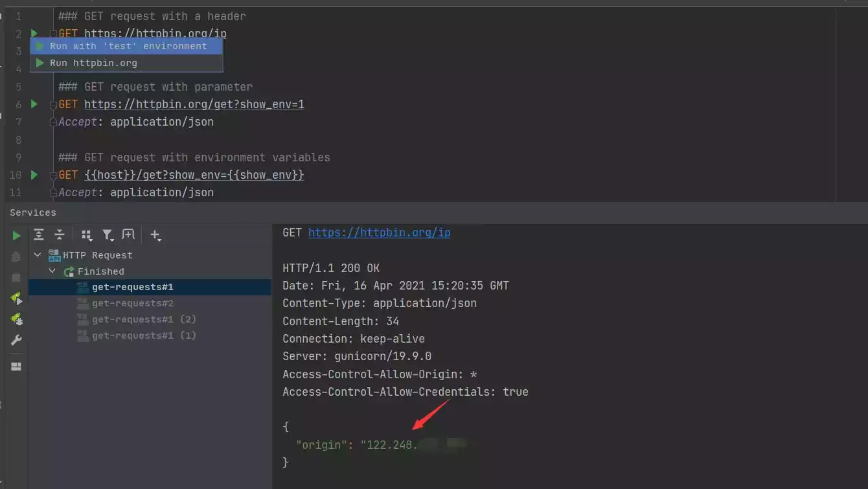Click the greyed-out stop square in Services sidebar
Viewport: 868px width, 489px height.
pyautogui.click(x=16, y=278)
